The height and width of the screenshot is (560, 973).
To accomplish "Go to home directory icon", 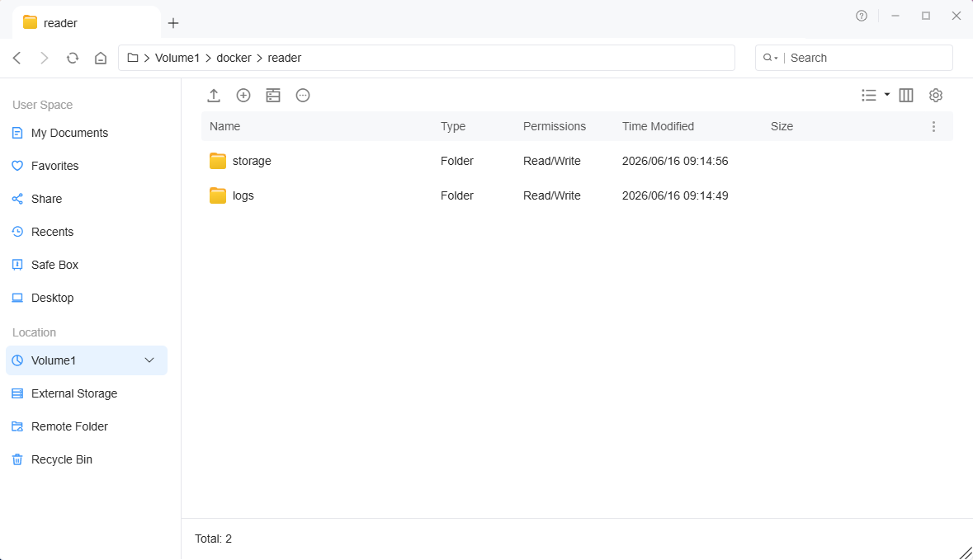I will (101, 58).
